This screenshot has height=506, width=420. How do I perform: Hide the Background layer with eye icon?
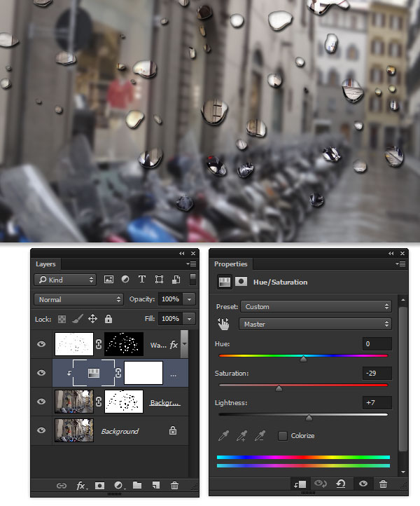41,431
